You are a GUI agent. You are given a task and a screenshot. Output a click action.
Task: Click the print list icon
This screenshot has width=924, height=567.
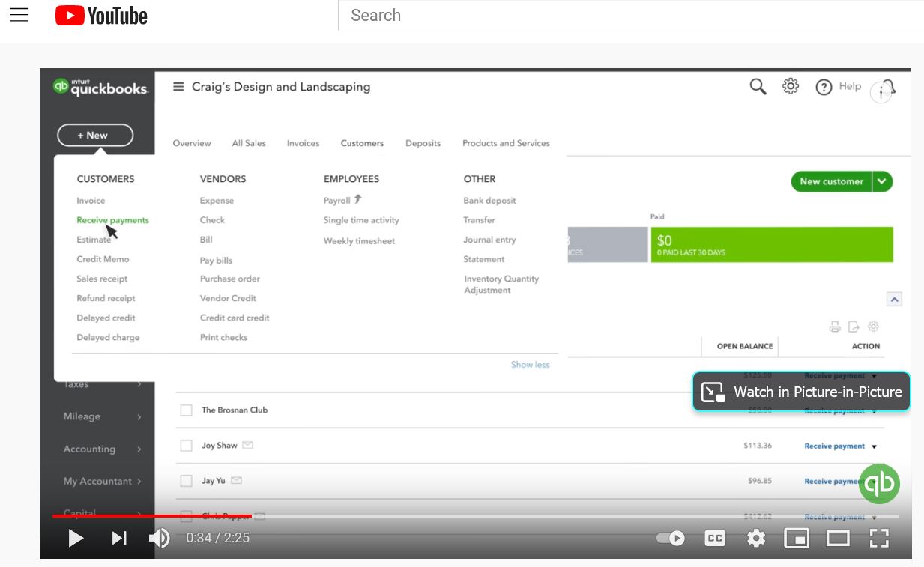[835, 327]
